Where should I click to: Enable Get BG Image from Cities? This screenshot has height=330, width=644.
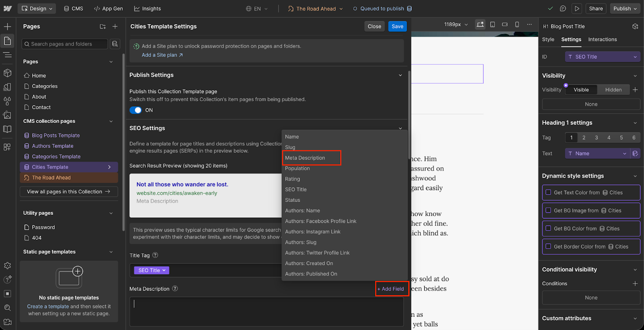click(x=548, y=210)
